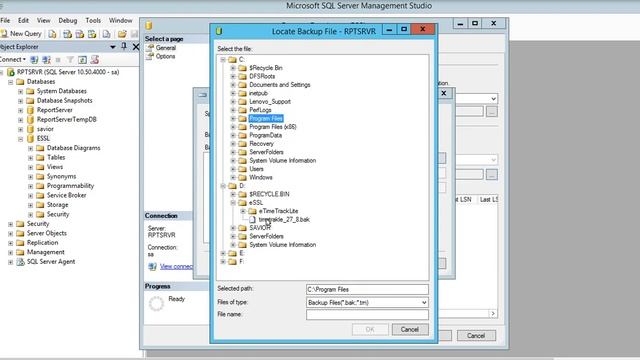
Task: Close the Object Explorer panel
Action: (x=136, y=47)
